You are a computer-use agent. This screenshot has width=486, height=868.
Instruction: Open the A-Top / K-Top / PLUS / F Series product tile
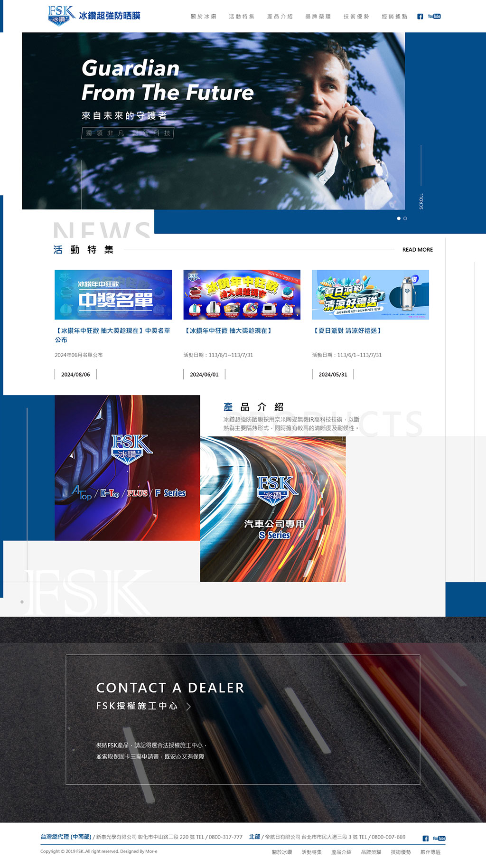(127, 468)
